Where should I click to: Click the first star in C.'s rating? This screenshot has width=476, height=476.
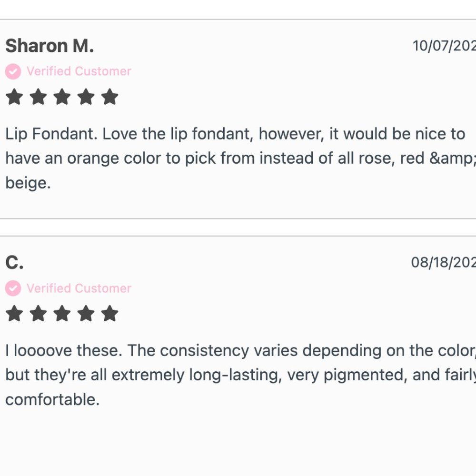coord(14,314)
